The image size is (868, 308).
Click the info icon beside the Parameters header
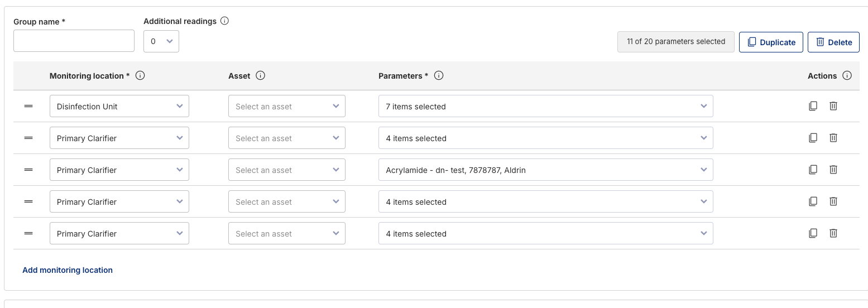point(439,76)
